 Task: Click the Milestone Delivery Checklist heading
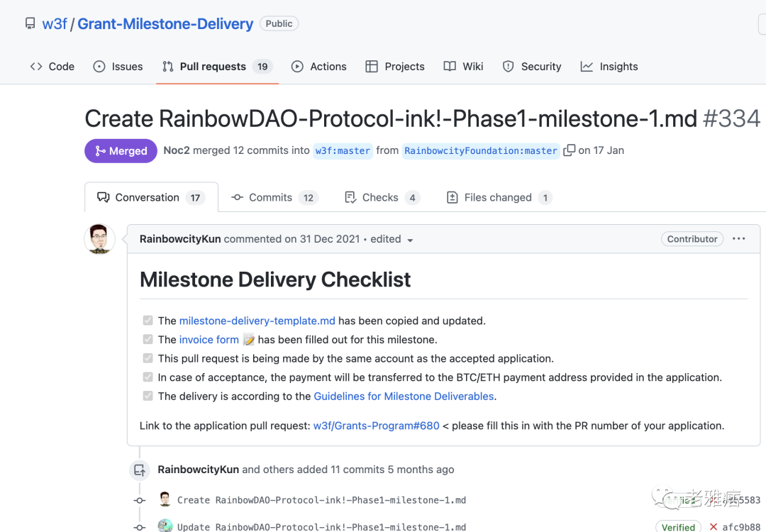pyautogui.click(x=275, y=279)
